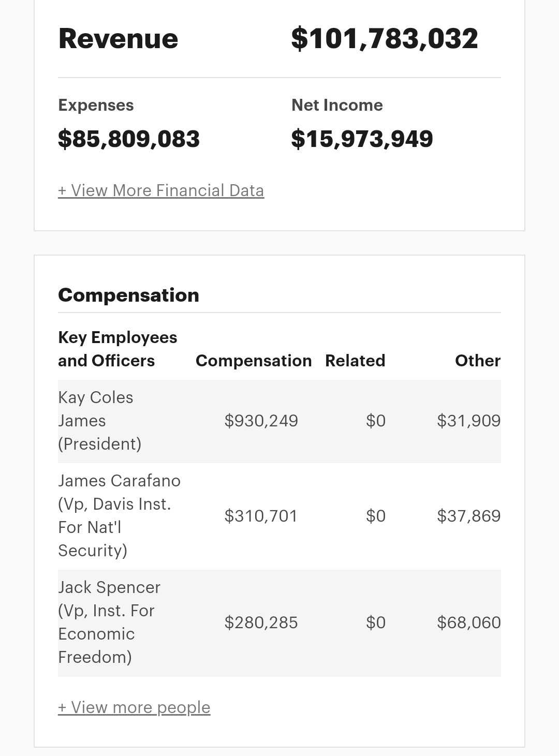Click Kay Coles James's $930,249 compensation

(261, 421)
